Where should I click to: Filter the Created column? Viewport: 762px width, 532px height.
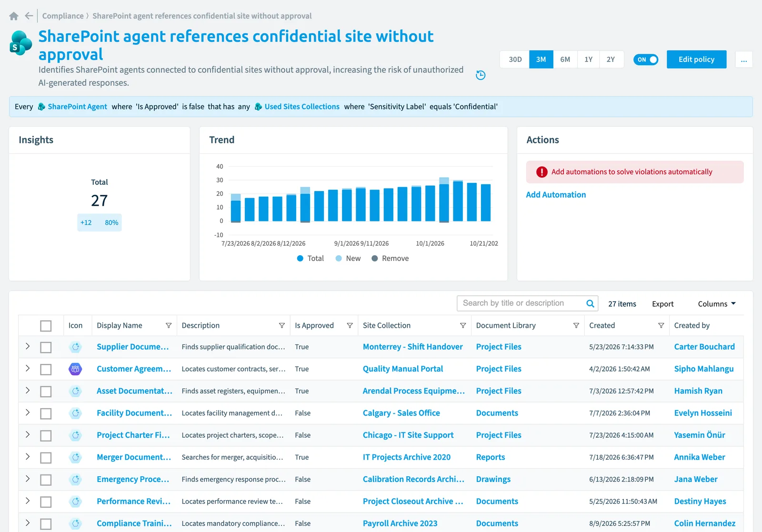(661, 325)
